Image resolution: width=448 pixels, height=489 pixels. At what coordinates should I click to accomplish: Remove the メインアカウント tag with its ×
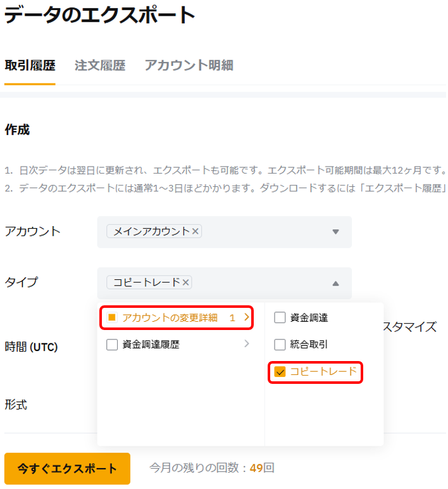(196, 232)
